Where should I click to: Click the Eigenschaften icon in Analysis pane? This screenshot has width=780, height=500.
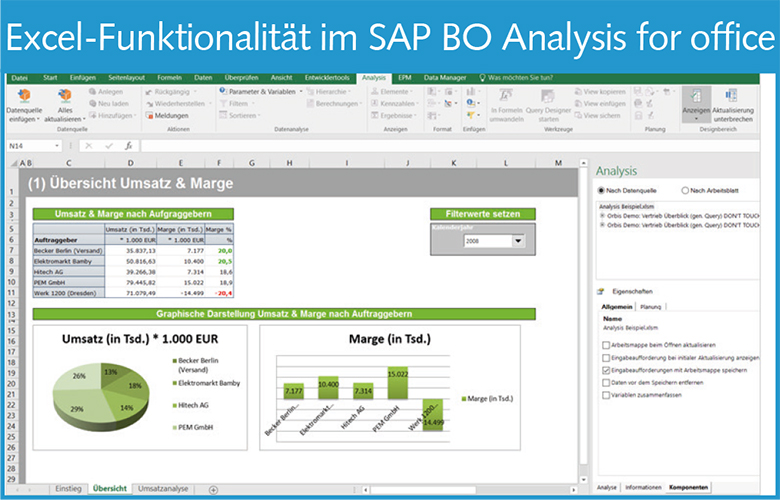tap(601, 292)
